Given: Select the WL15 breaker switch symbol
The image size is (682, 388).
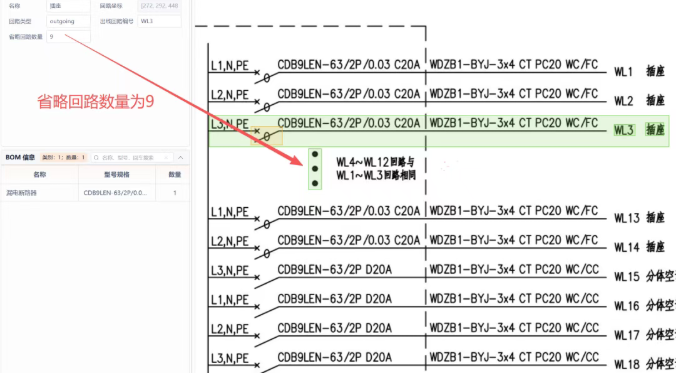Looking at the screenshot, I should pyautogui.click(x=266, y=281).
